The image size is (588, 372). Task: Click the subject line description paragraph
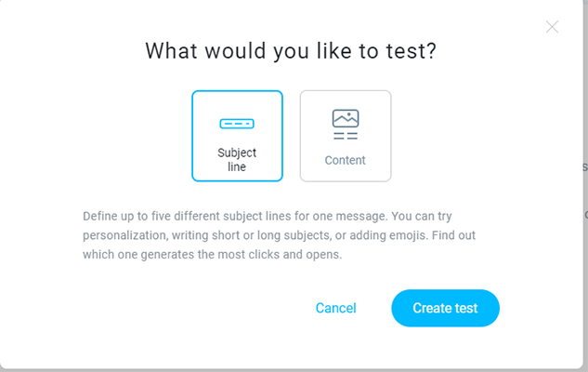(279, 234)
